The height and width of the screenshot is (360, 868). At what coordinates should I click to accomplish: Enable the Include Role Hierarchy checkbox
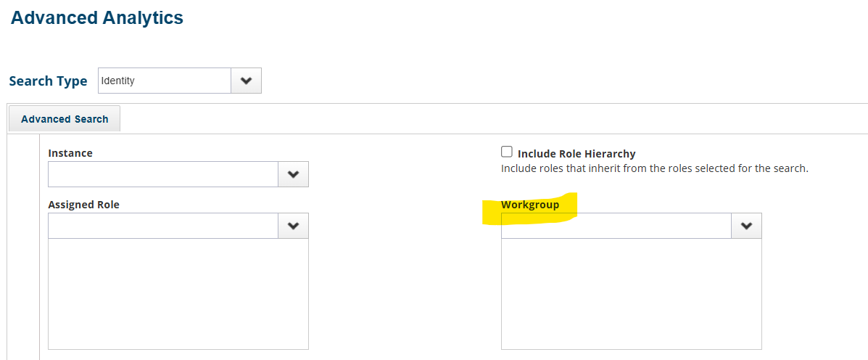coord(507,152)
